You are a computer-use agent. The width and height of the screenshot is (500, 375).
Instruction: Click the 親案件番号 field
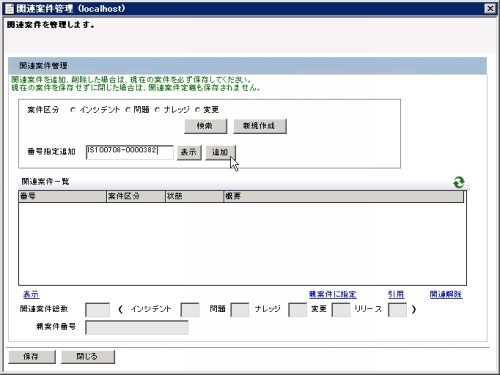pyautogui.click(x=137, y=328)
